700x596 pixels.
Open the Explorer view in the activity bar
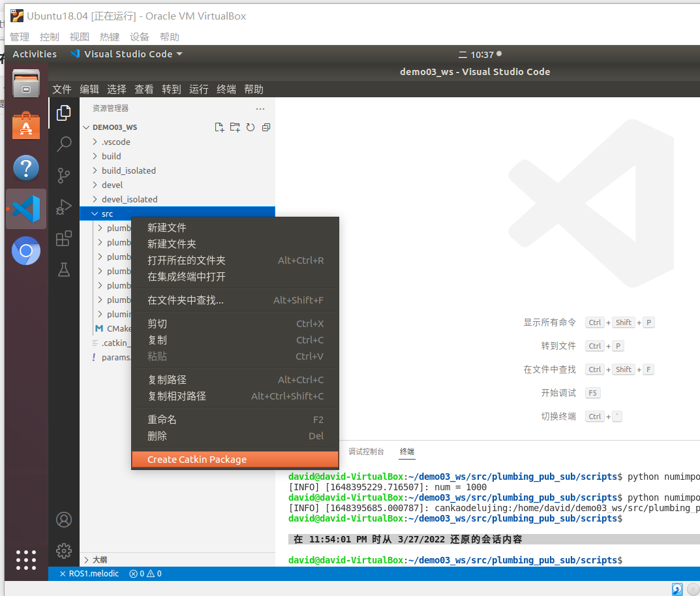(x=64, y=113)
